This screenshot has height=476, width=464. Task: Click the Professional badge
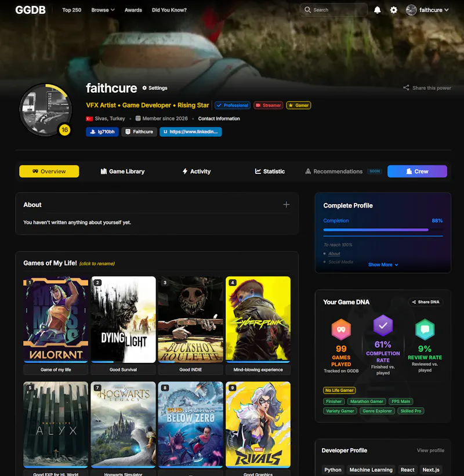click(x=233, y=106)
